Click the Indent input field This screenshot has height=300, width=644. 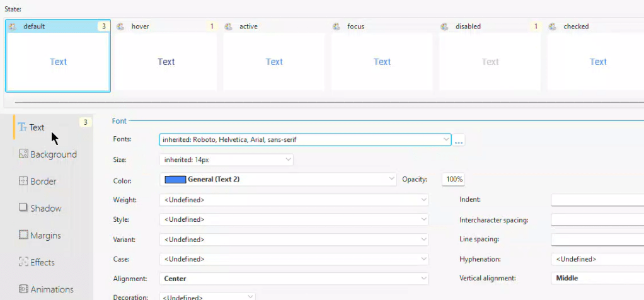[x=597, y=200]
